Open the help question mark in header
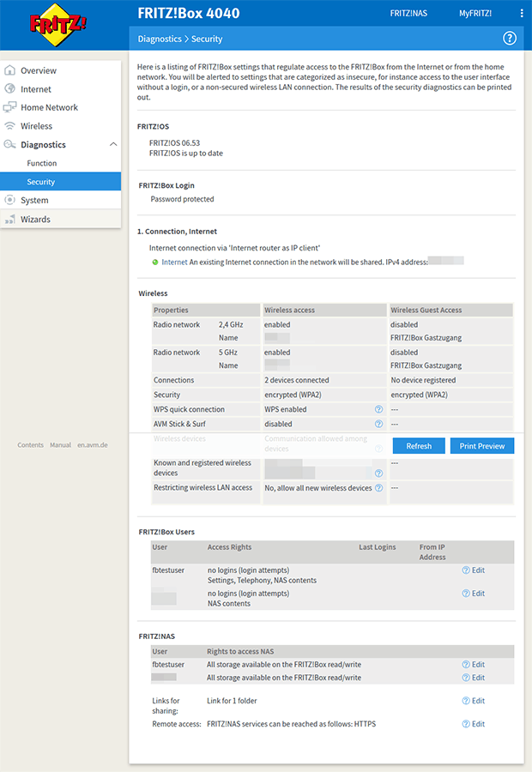The width and height of the screenshot is (532, 772). pos(510,39)
